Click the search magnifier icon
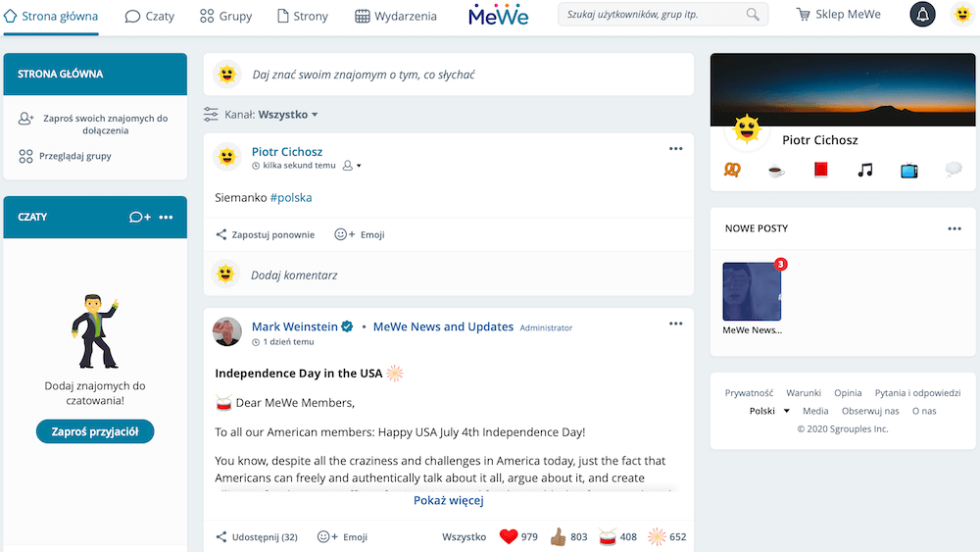This screenshot has height=552, width=980. [x=753, y=15]
